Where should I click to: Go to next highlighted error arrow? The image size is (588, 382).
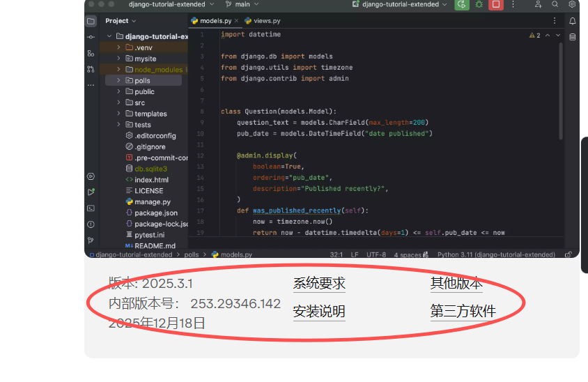click(x=558, y=36)
